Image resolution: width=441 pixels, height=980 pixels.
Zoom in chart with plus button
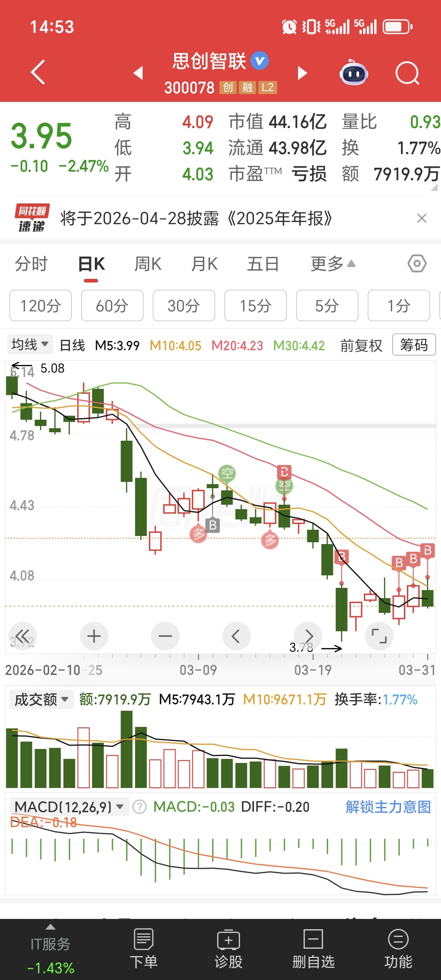(x=94, y=636)
